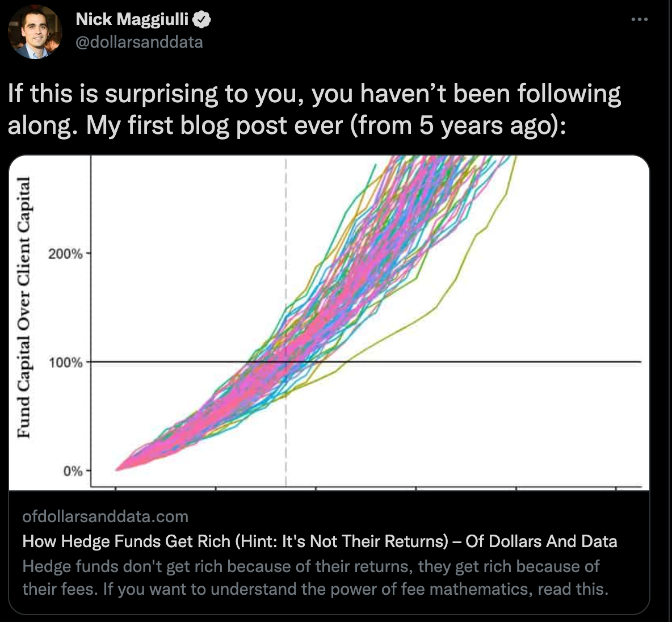Open the three-dot more options menu
The width and height of the screenshot is (672, 622).
coord(640,19)
